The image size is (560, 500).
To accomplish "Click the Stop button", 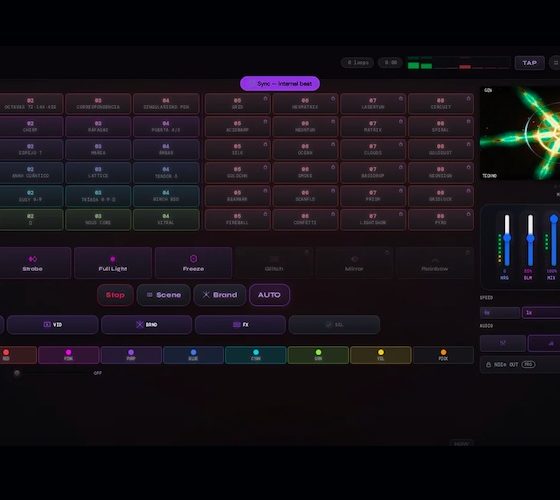I will tap(115, 295).
